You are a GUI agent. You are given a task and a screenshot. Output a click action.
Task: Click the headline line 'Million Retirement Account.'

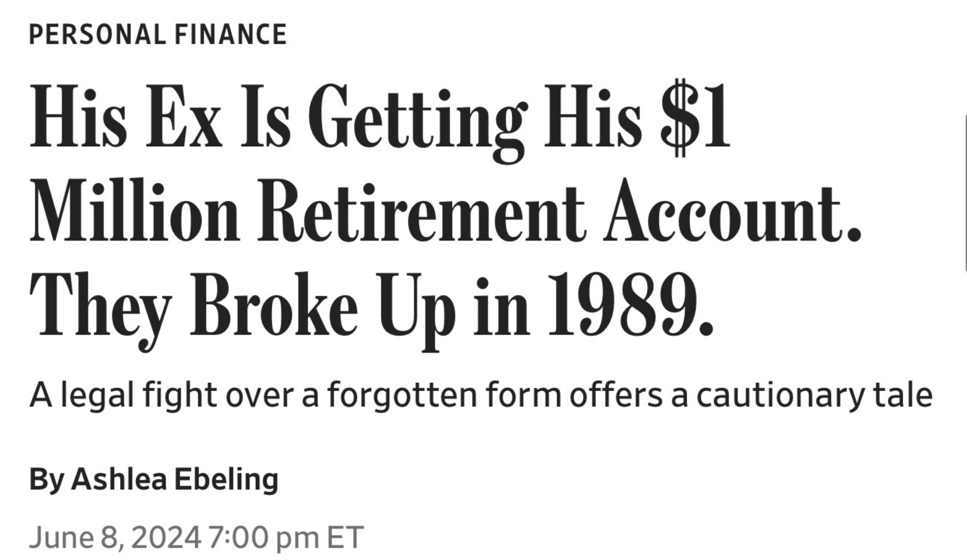point(445,214)
